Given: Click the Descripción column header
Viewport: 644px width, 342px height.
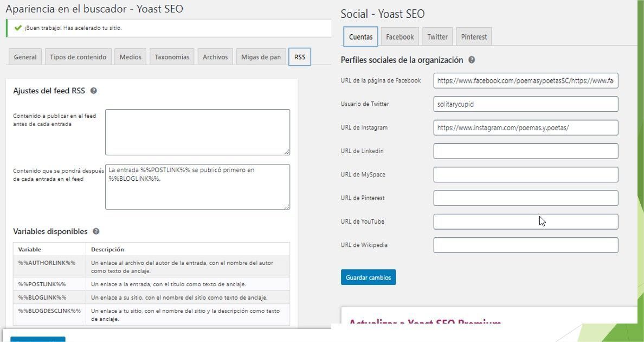Looking at the screenshot, I should (188, 249).
